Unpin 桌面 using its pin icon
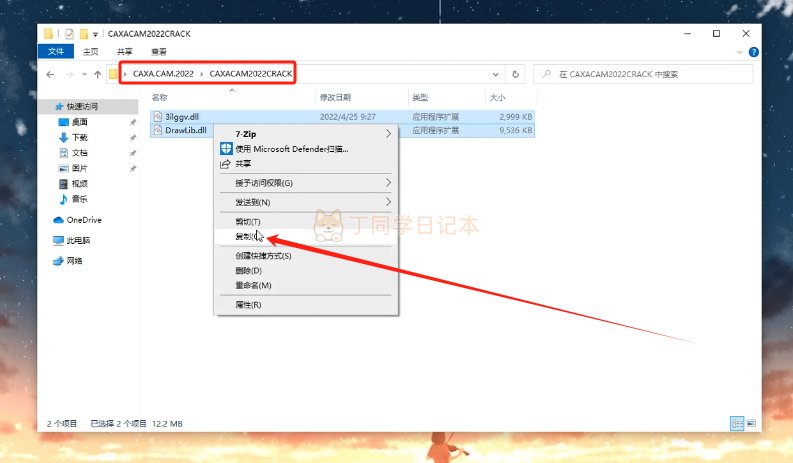 (x=133, y=122)
